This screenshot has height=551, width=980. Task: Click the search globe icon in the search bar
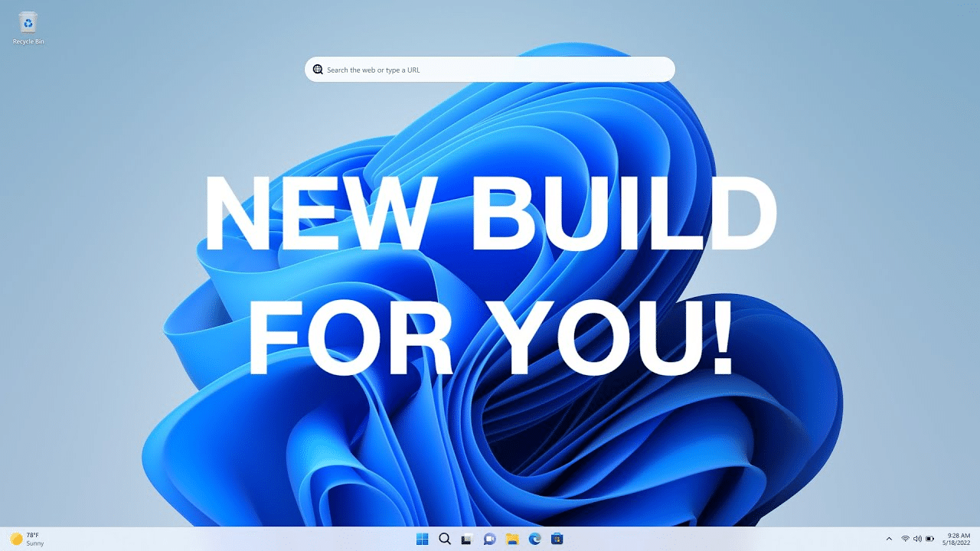(x=318, y=70)
